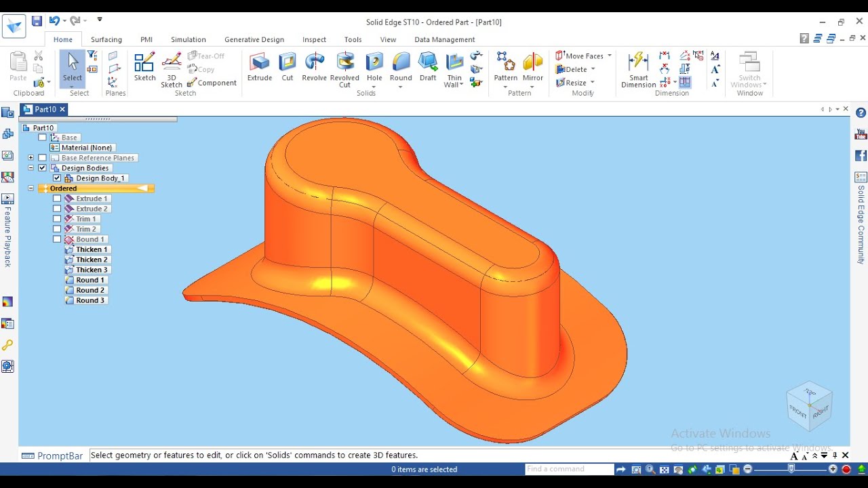This screenshot has height=488, width=868.
Task: Toggle Base Reference Planes checkbox
Action: click(x=43, y=158)
